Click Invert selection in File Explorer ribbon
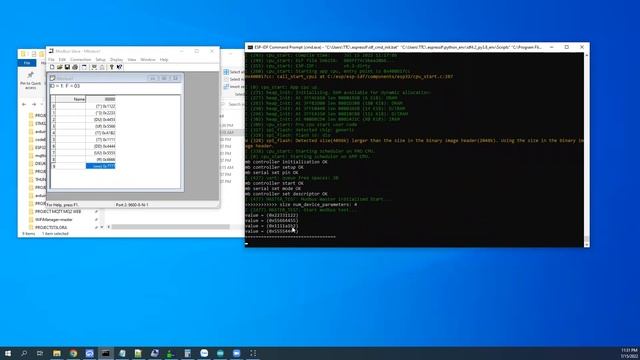The width and height of the screenshot is (640, 360). click(x=234, y=87)
